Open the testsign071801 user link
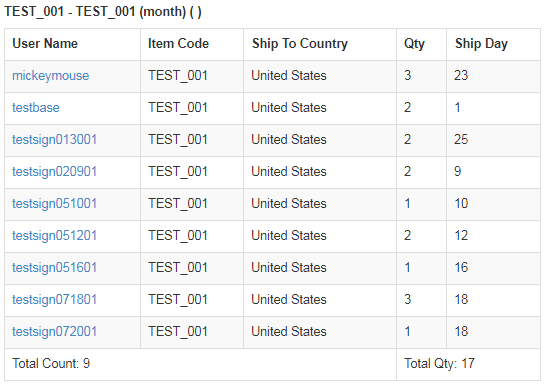Viewport: 545px width, 384px height. [x=55, y=300]
